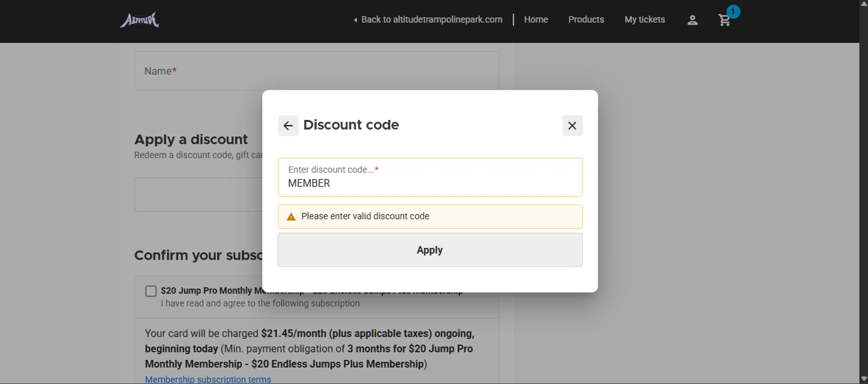Open the Membership subscription terms link
This screenshot has width=868, height=384.
[208, 379]
